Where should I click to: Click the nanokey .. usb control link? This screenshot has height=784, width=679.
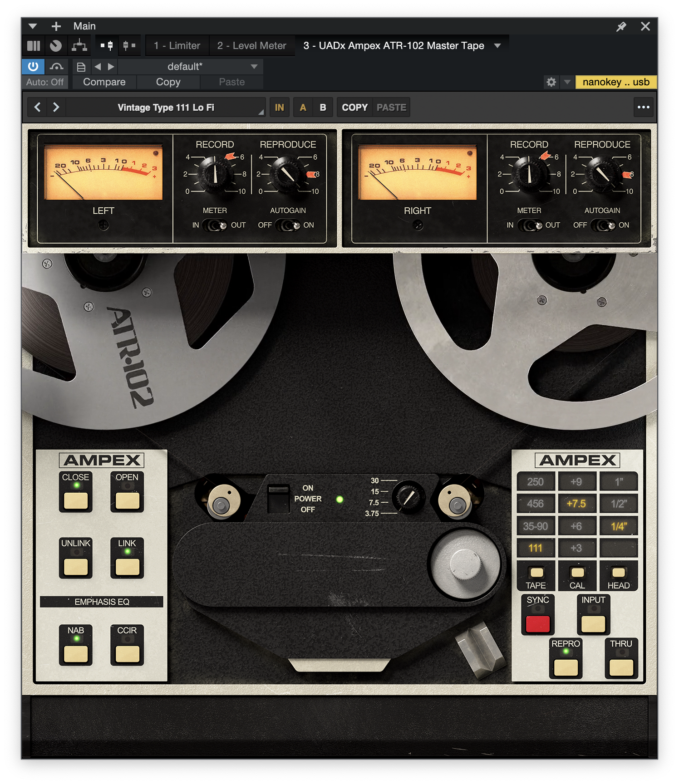(616, 82)
